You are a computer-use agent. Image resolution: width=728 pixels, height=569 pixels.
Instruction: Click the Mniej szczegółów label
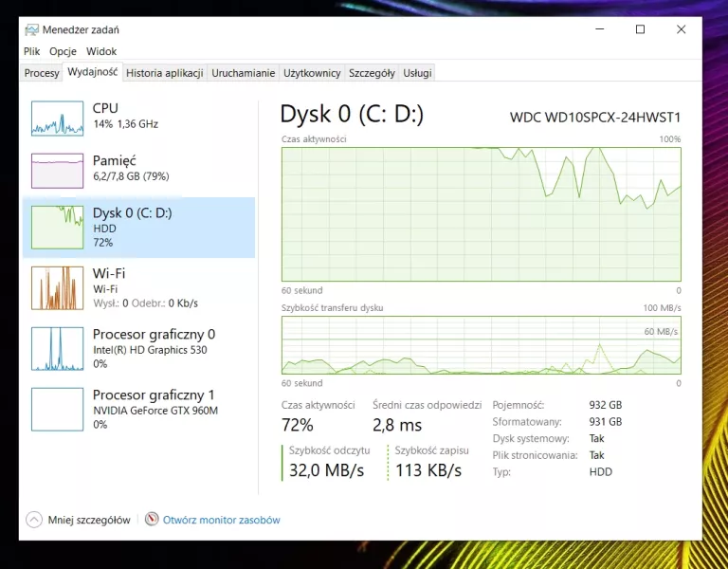tap(89, 520)
